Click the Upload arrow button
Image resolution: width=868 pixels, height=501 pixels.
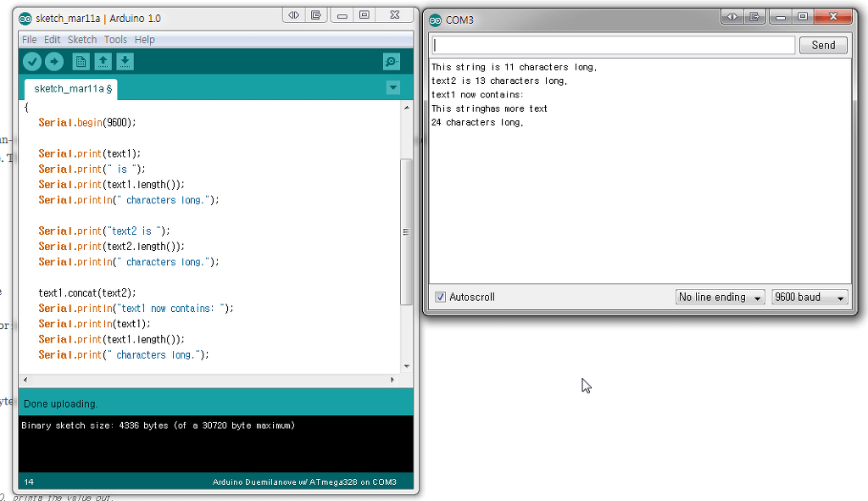point(54,61)
